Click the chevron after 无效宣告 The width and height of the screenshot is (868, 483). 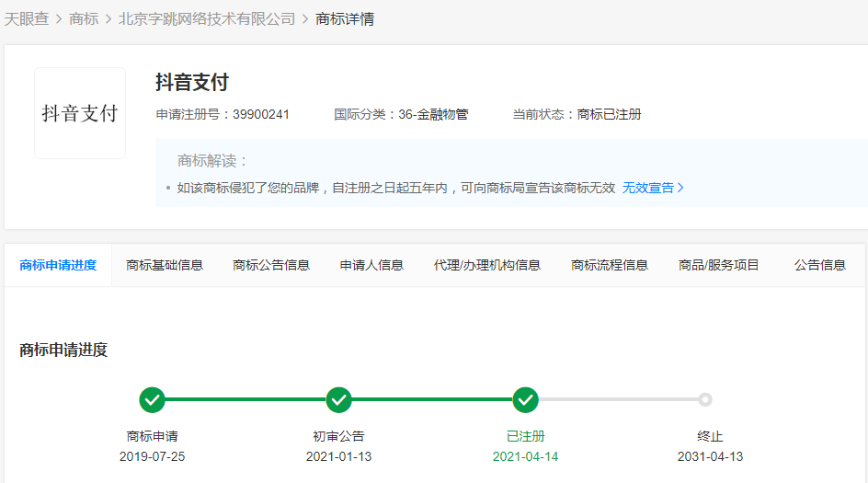681,188
